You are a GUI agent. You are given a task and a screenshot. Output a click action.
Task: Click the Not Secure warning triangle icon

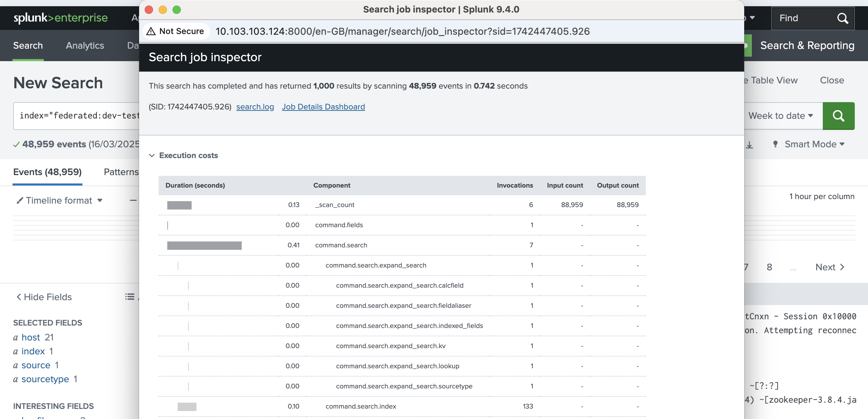coord(151,31)
